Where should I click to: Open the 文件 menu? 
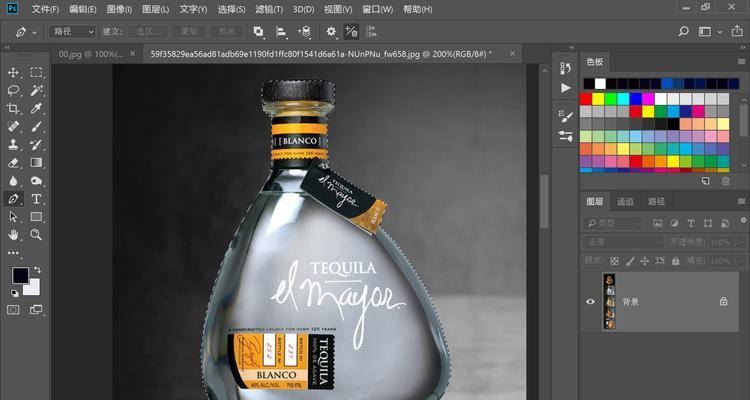coord(45,9)
